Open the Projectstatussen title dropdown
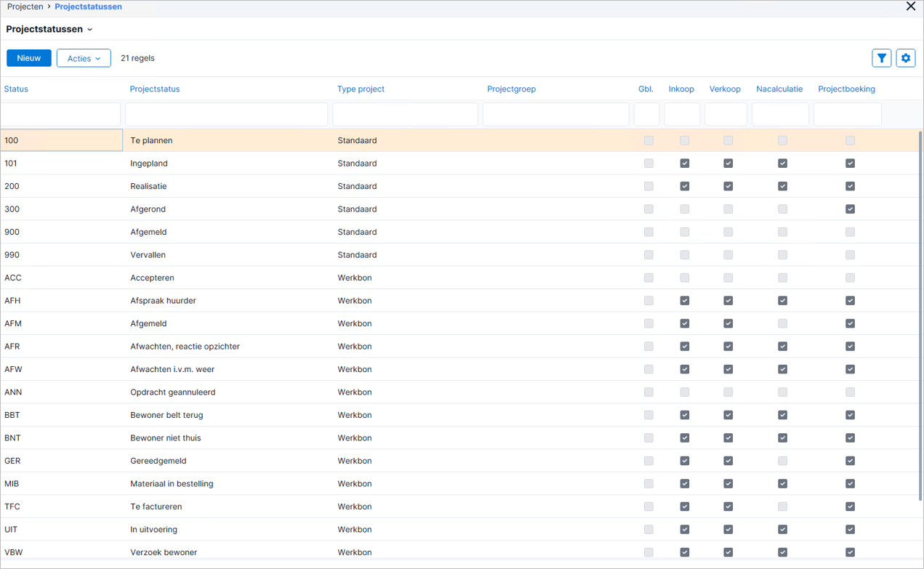Viewport: 924px width, 569px height. [49, 29]
